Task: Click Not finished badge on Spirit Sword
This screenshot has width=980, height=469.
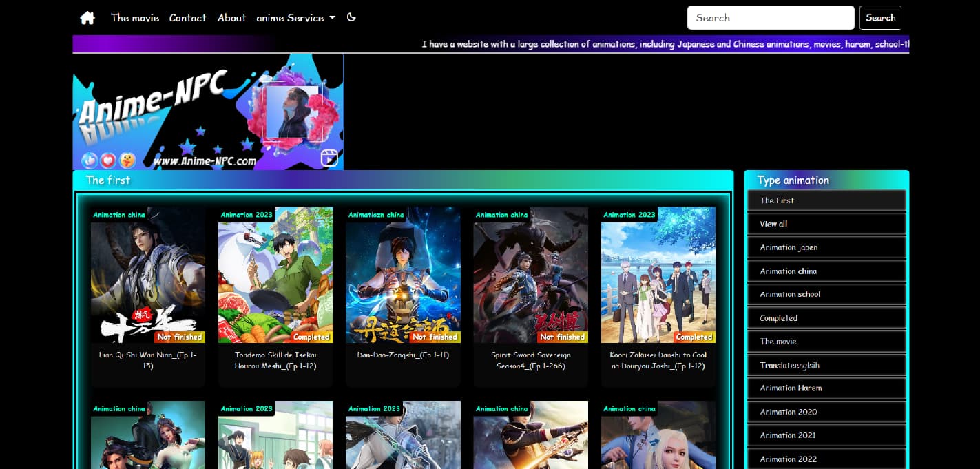Action: click(x=562, y=337)
